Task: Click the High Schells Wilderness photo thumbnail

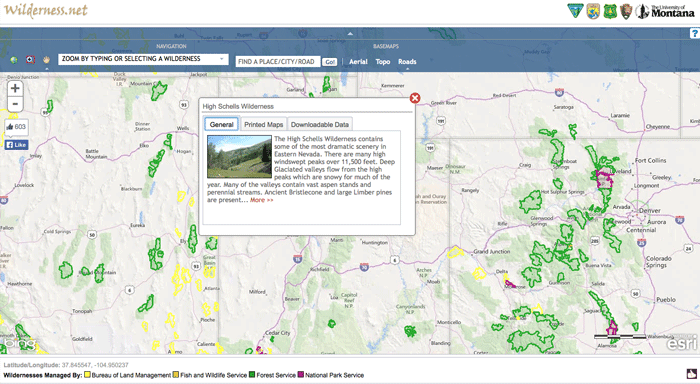Action: tap(239, 157)
